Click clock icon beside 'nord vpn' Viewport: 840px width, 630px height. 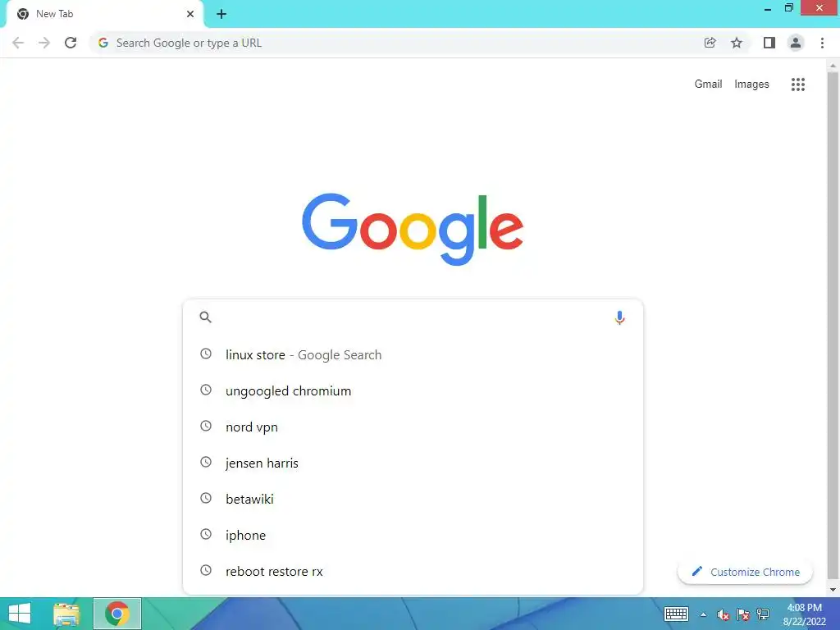[206, 426]
